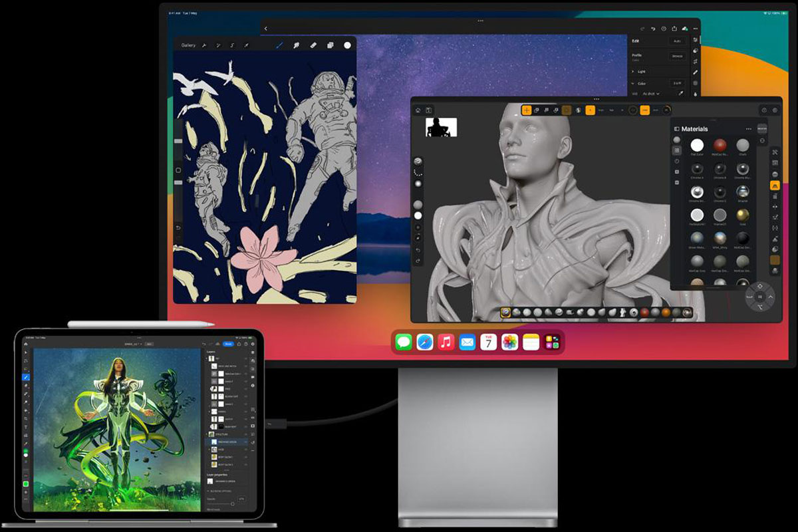Click Browse button next to Profile
798x532 pixels.
(x=677, y=57)
